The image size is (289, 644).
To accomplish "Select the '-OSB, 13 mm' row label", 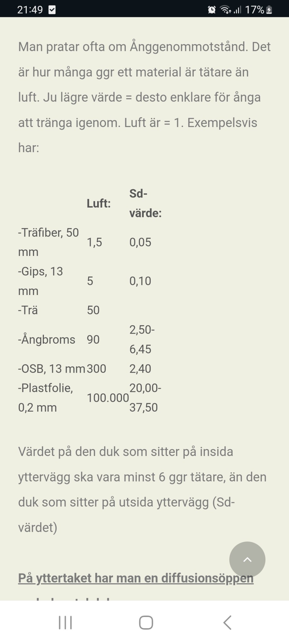I will click(52, 369).
